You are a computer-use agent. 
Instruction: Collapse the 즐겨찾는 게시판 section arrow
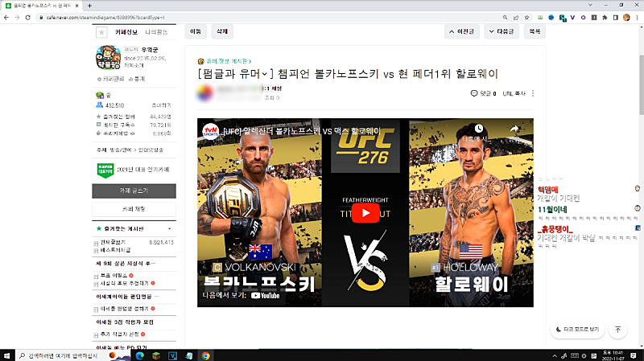coord(170,228)
